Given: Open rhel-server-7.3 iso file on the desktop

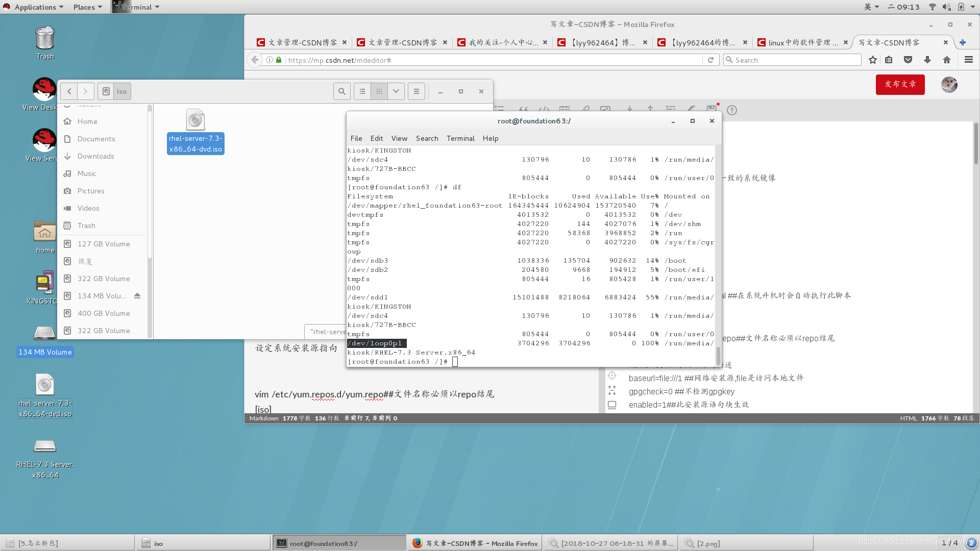Looking at the screenshot, I should coord(45,395).
